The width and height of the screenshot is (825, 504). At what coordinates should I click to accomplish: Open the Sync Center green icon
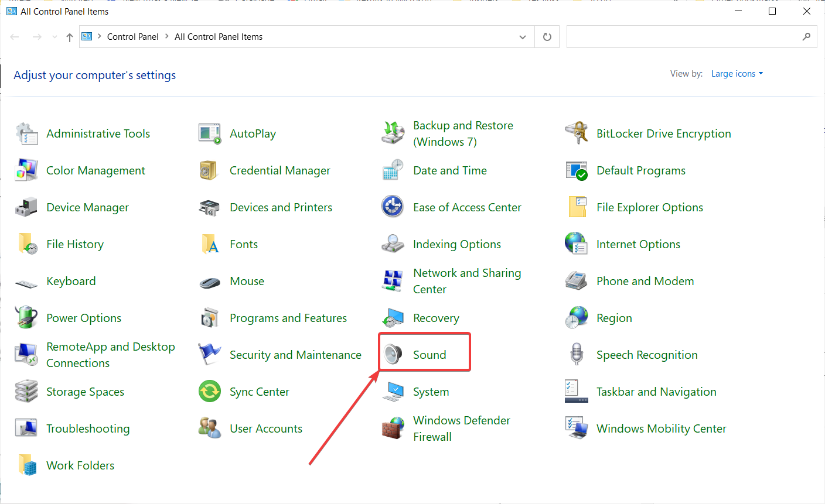210,392
